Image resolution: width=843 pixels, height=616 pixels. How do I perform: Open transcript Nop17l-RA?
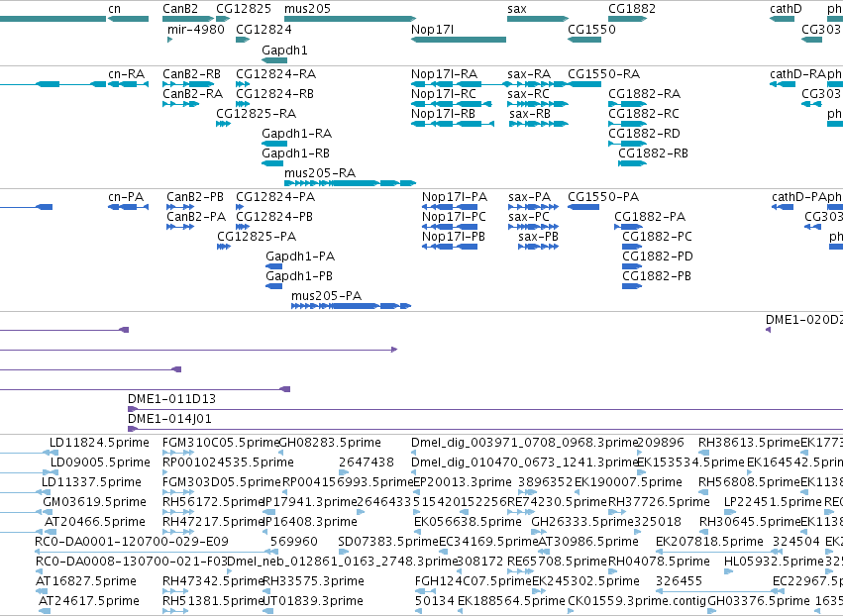444,74
